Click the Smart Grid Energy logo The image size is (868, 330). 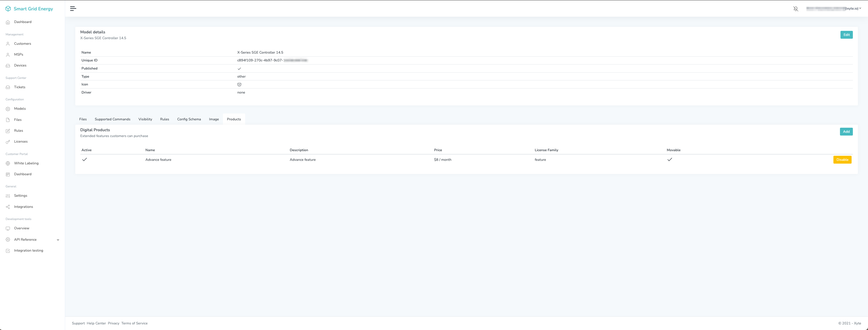point(8,9)
